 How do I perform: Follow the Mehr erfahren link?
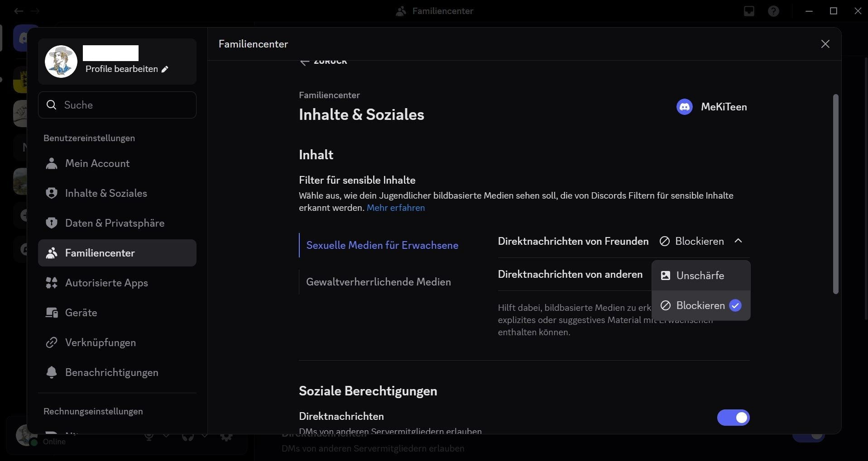(395, 208)
